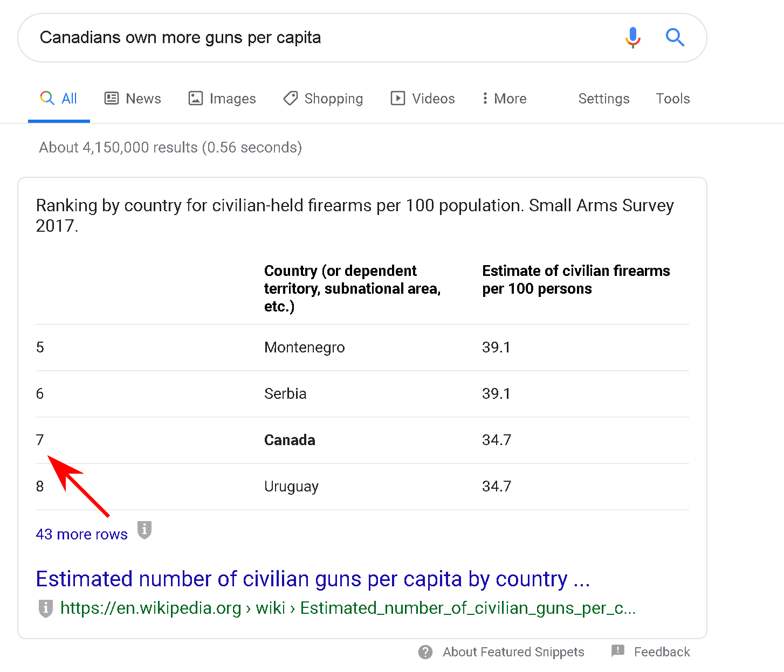Click the info shield beside 43 more rows
The height and width of the screenshot is (672, 784).
(144, 530)
